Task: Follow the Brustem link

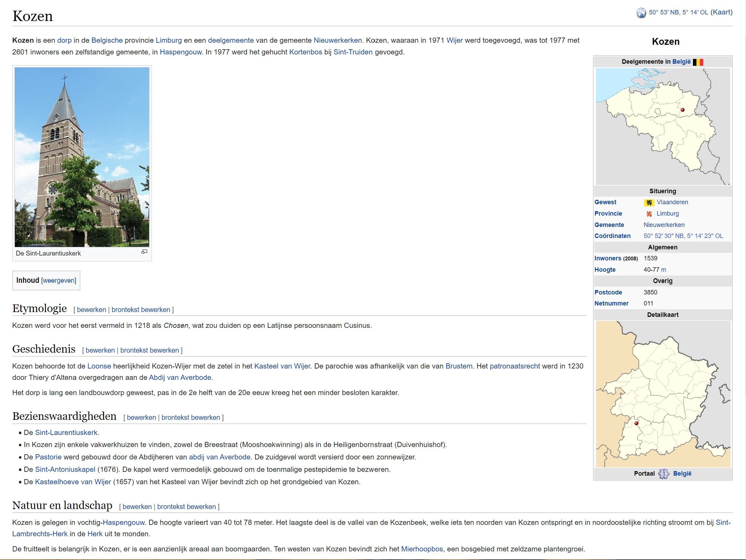Action: [x=459, y=366]
